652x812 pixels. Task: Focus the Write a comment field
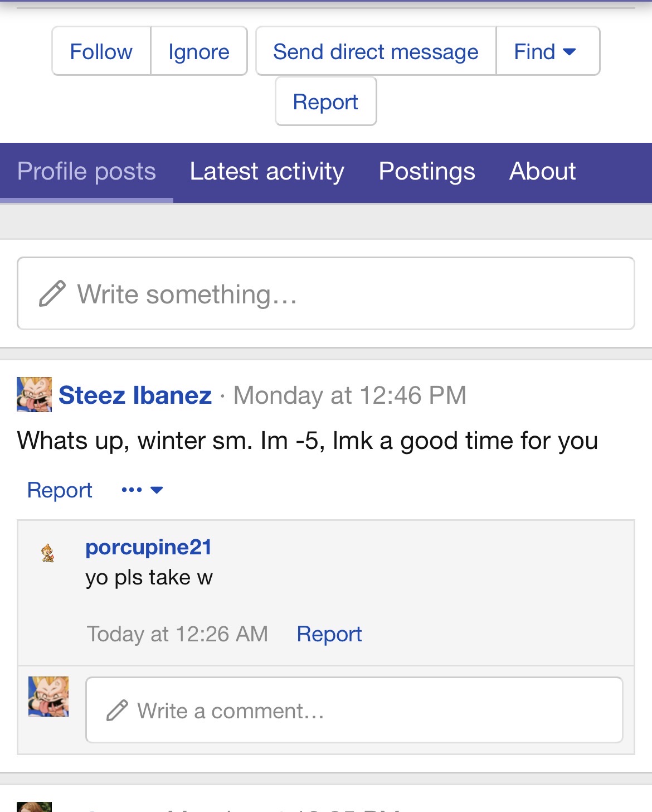pos(362,710)
